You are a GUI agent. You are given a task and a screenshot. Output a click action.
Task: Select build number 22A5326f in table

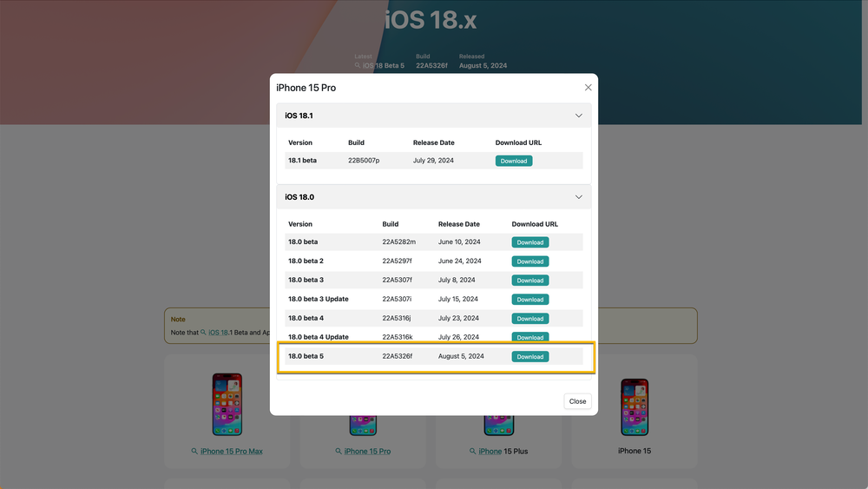pos(397,356)
